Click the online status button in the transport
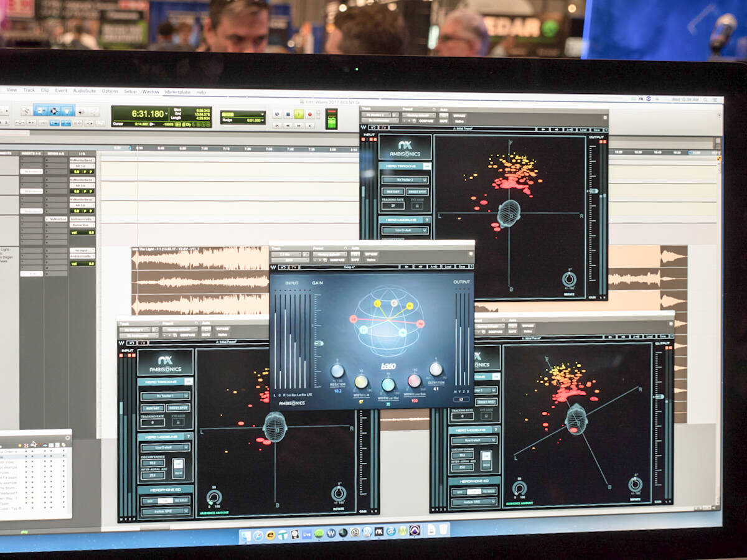The height and width of the screenshot is (560, 747). pos(277,114)
